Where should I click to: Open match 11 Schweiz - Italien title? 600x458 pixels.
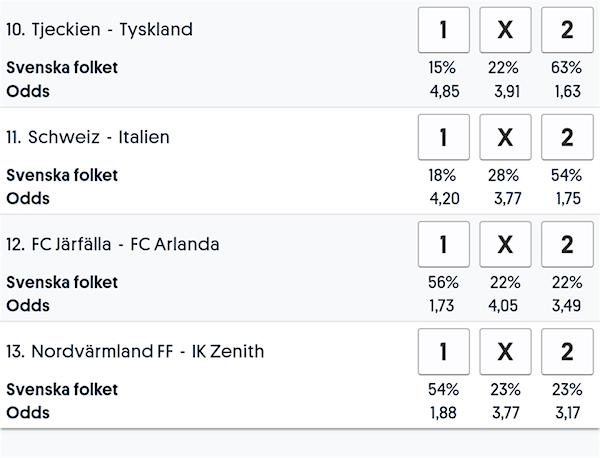click(88, 137)
